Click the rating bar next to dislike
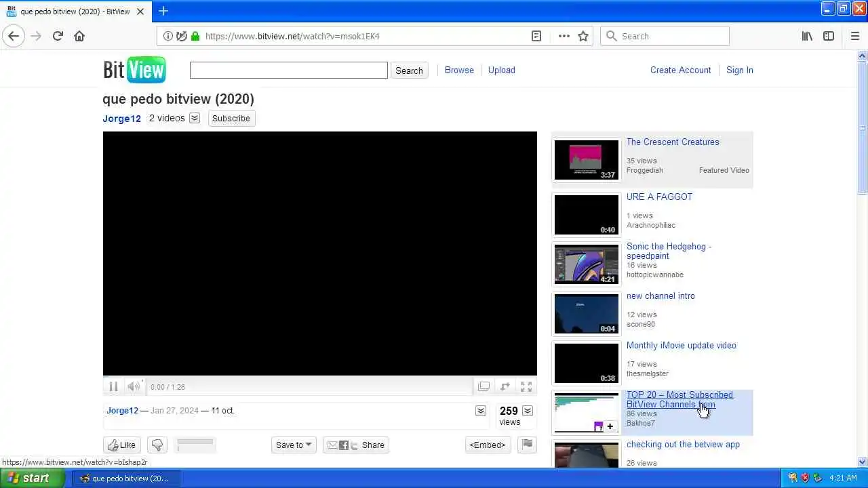The height and width of the screenshot is (488, 868). [x=195, y=445]
